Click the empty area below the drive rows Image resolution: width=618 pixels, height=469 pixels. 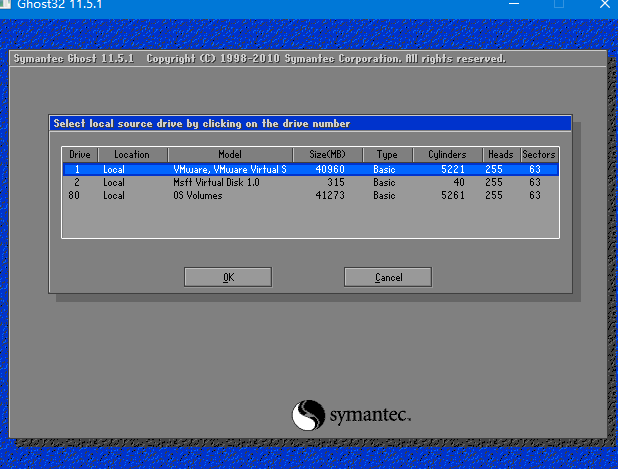pos(310,220)
